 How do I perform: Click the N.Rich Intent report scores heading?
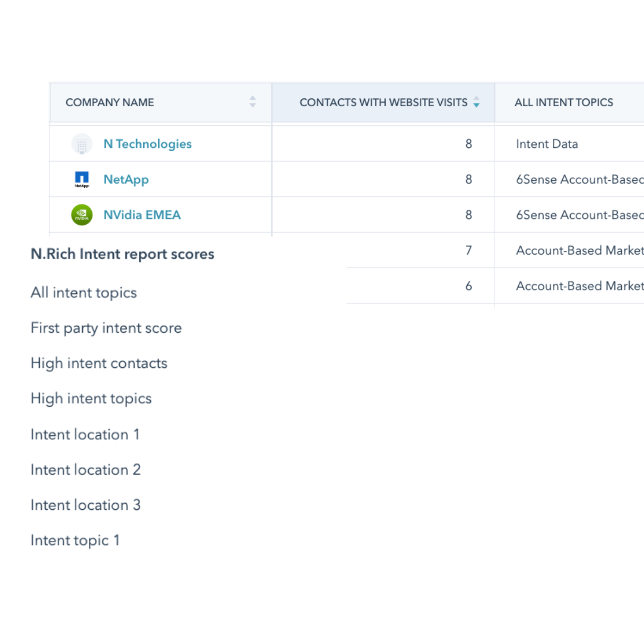tap(122, 254)
